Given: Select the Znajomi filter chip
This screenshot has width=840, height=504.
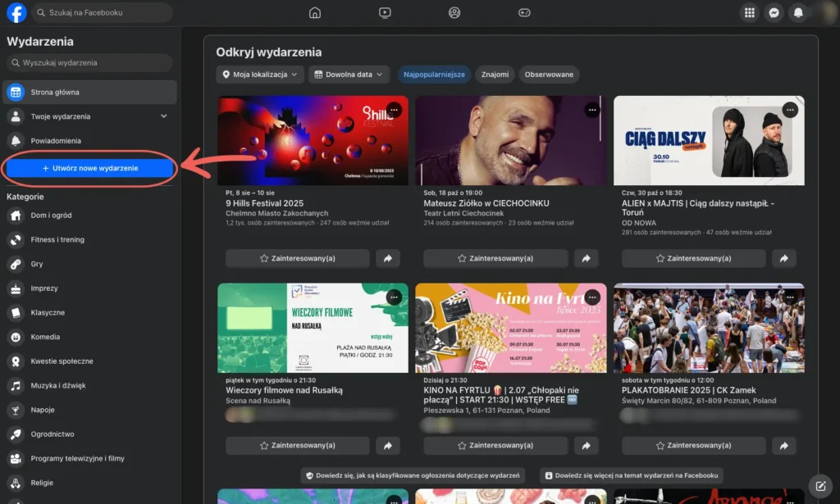Looking at the screenshot, I should click(x=495, y=75).
